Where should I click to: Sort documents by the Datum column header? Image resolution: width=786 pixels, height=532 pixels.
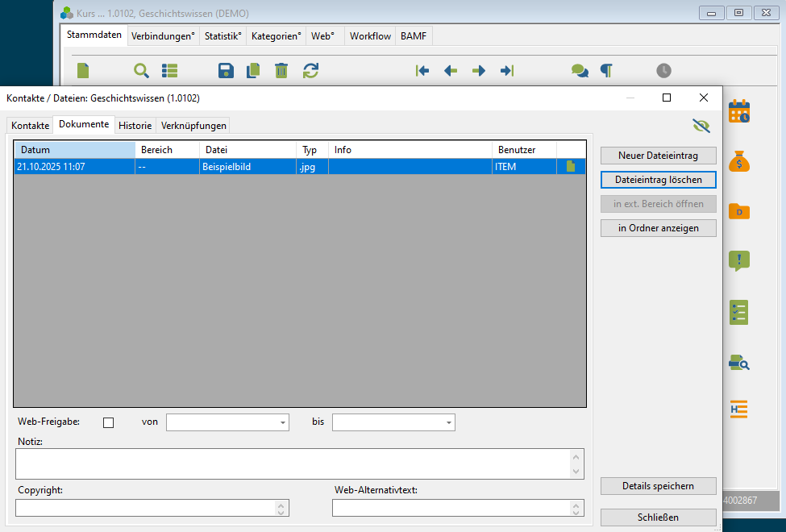point(75,150)
